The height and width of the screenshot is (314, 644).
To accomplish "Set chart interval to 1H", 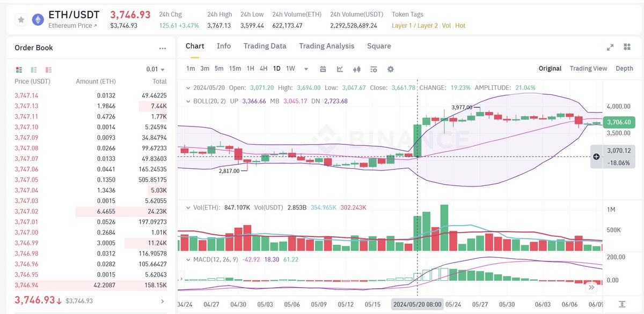I will [x=250, y=69].
